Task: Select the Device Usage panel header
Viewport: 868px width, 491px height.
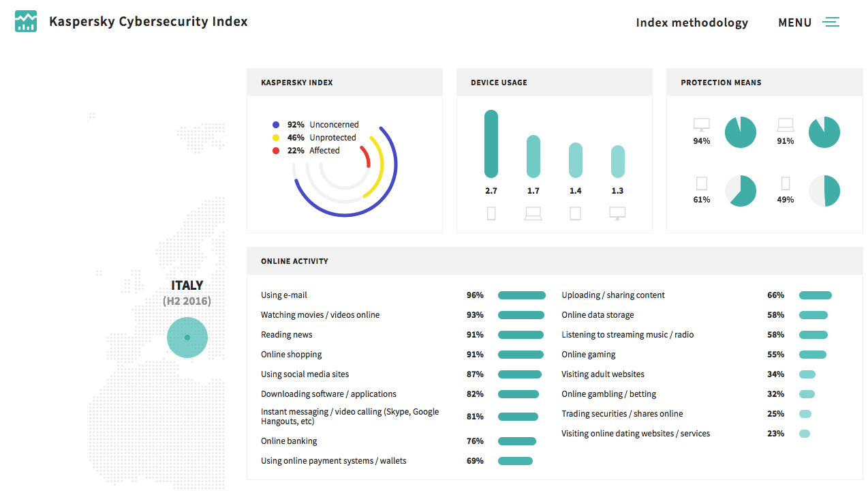Action: pos(555,83)
